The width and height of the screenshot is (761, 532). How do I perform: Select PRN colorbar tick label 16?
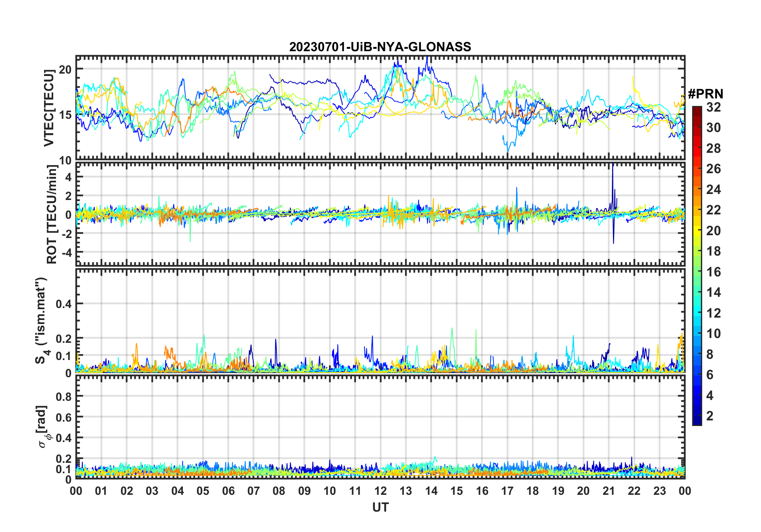[x=713, y=272]
